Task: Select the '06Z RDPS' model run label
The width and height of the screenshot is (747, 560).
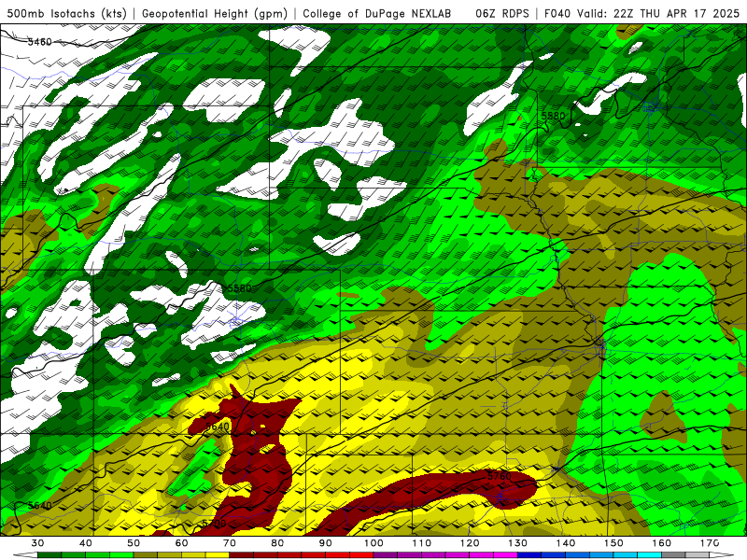Action: [502, 13]
